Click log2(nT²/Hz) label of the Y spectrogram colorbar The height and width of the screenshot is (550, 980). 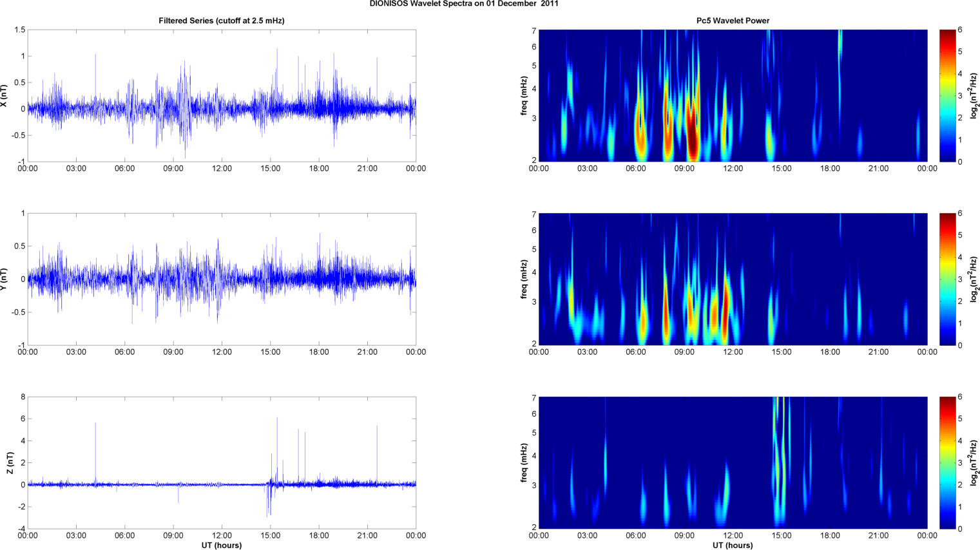[974, 280]
